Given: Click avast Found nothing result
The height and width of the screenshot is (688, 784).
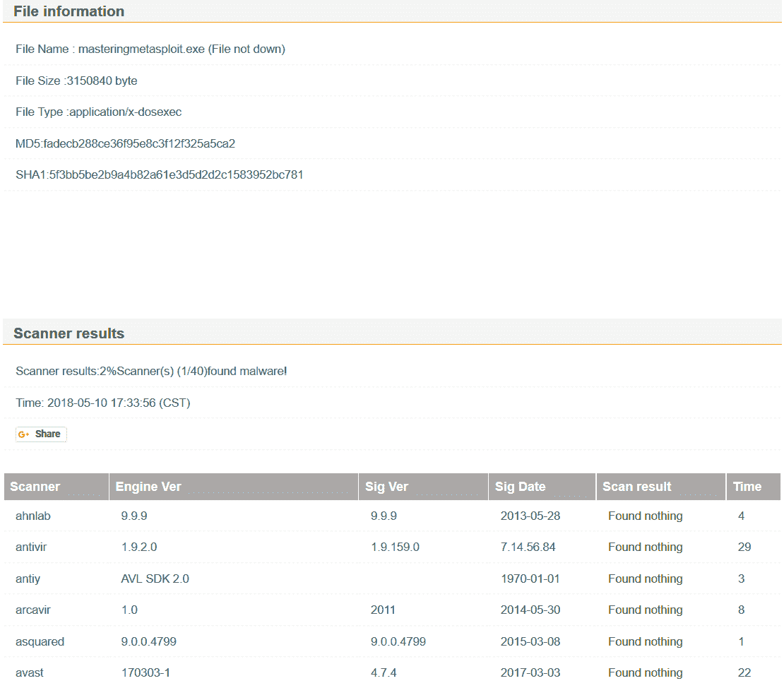Looking at the screenshot, I should (x=646, y=673).
